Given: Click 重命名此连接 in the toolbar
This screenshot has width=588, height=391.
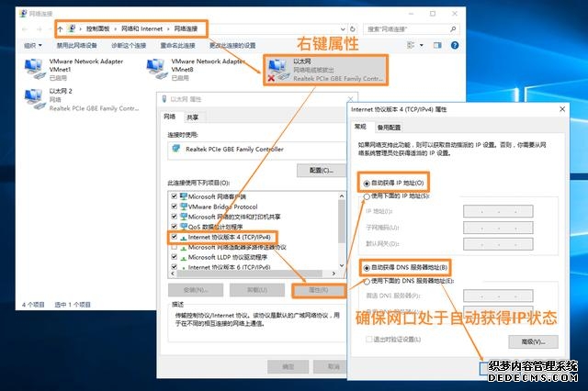Looking at the screenshot, I should 177,45.
